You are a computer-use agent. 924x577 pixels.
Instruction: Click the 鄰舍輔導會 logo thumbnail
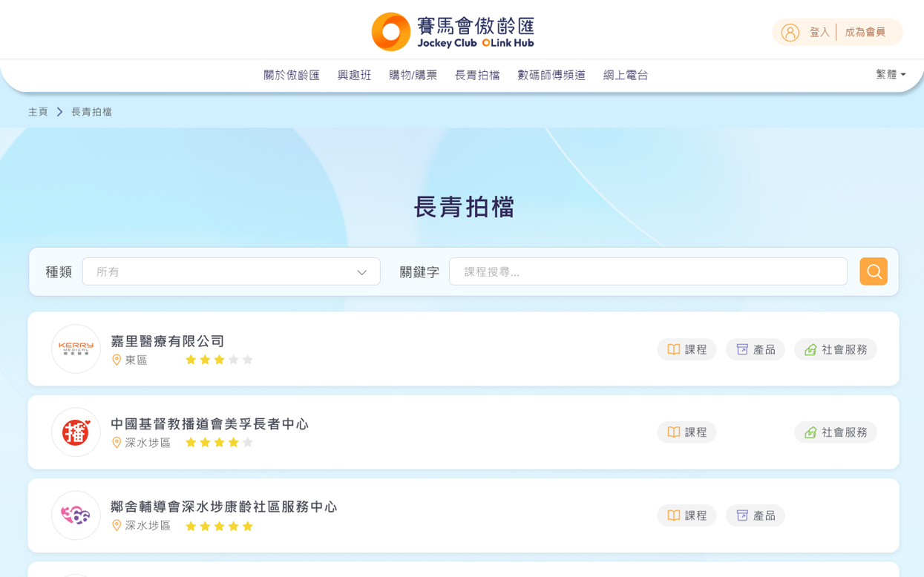pos(76,515)
